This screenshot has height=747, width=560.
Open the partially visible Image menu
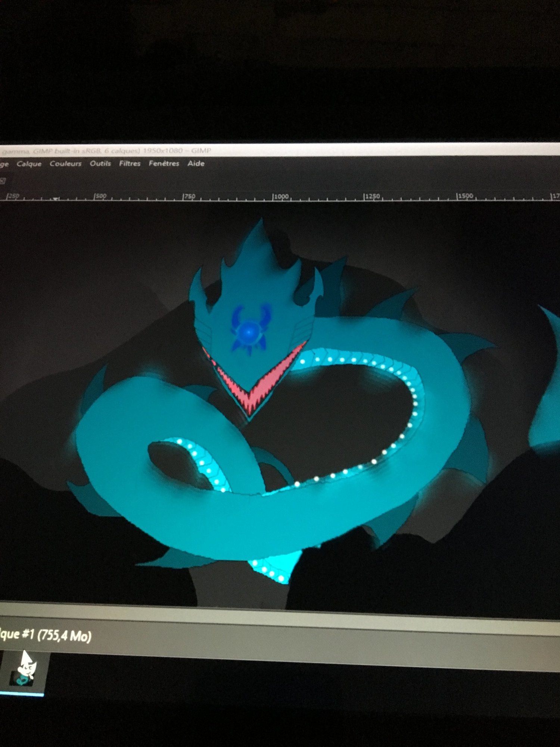point(4,164)
